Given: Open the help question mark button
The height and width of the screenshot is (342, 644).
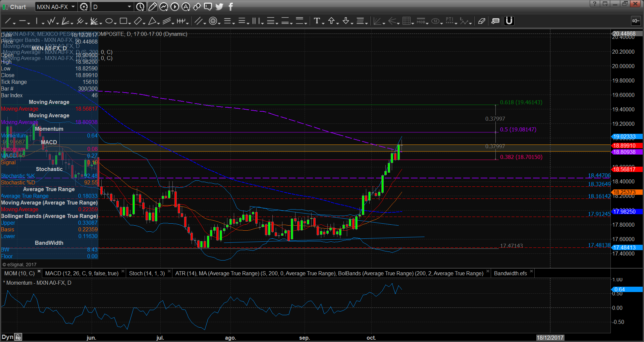Looking at the screenshot, I should pos(595,4).
